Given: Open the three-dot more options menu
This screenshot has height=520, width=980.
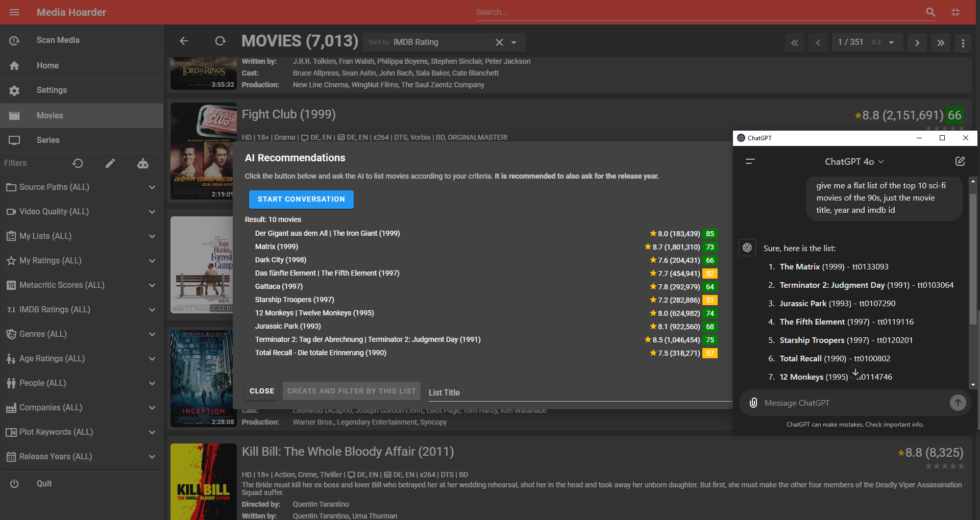Looking at the screenshot, I should point(963,43).
